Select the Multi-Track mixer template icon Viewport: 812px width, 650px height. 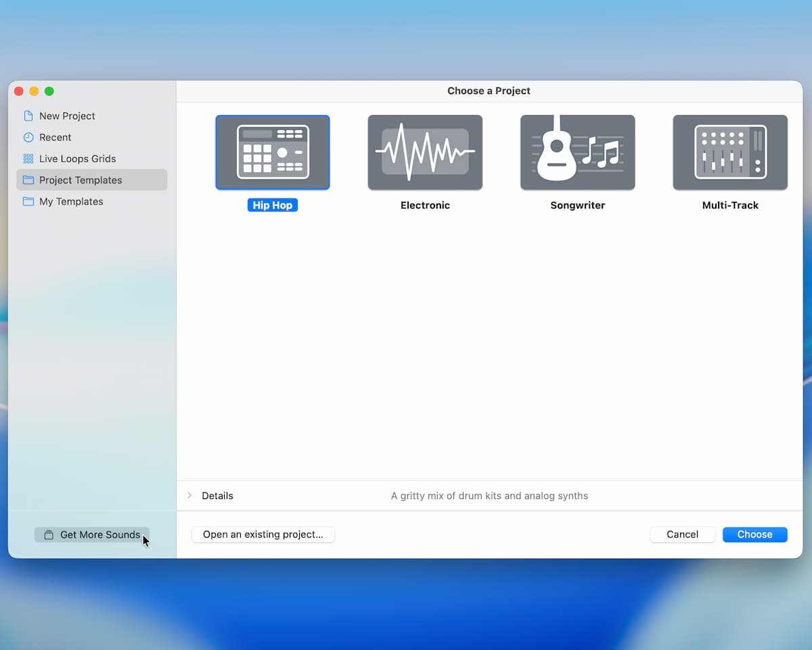[730, 152]
